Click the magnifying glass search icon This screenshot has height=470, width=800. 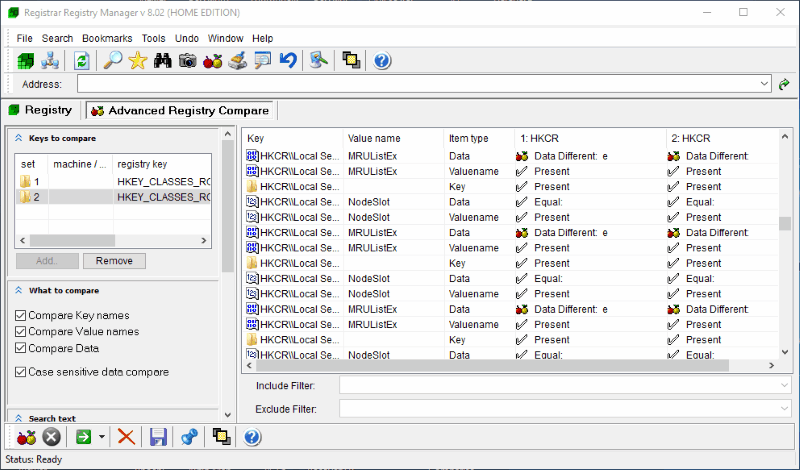pyautogui.click(x=113, y=61)
